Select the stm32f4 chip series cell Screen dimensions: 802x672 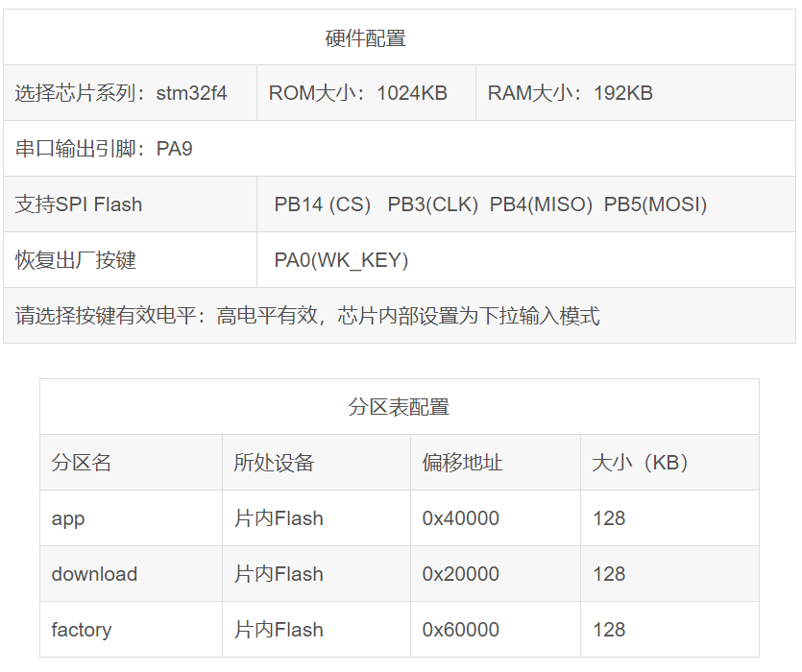121,93
